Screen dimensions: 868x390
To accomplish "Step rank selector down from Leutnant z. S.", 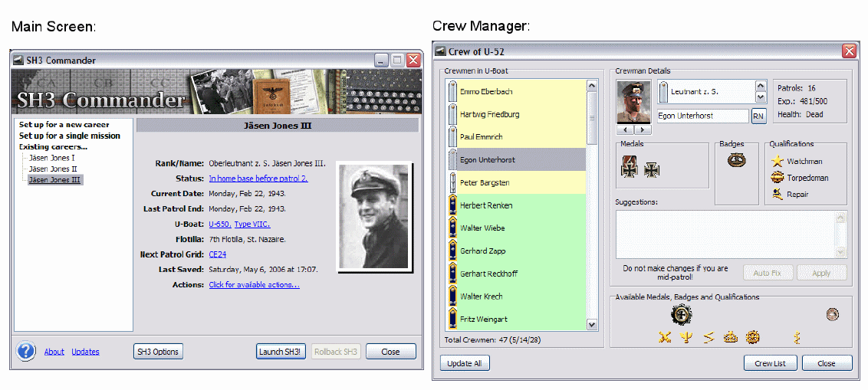I will coord(761,97).
